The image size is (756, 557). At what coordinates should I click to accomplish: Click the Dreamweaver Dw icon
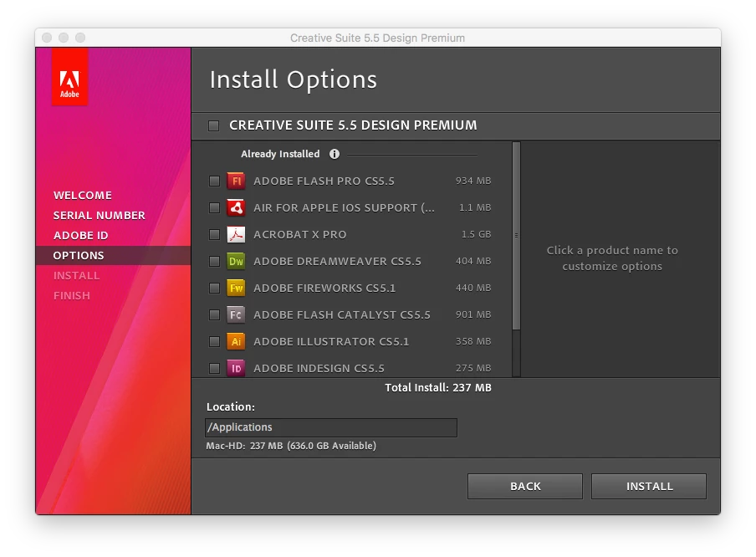click(x=236, y=262)
